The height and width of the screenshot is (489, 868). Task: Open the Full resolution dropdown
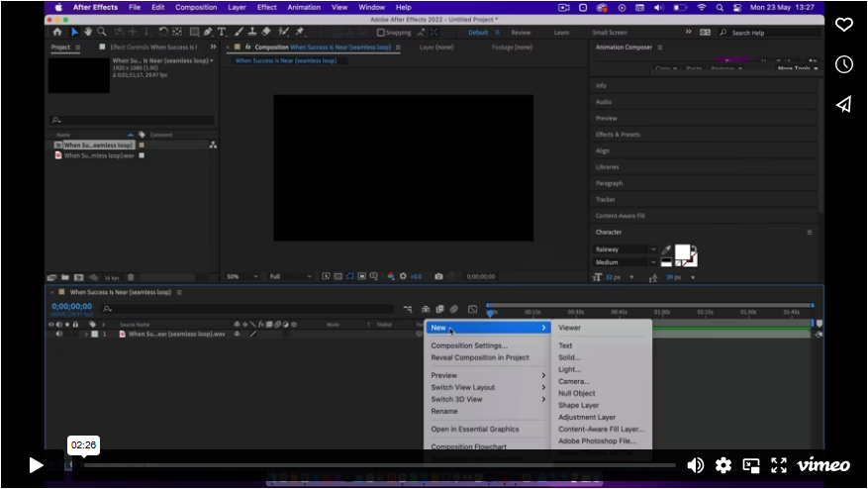tap(290, 276)
